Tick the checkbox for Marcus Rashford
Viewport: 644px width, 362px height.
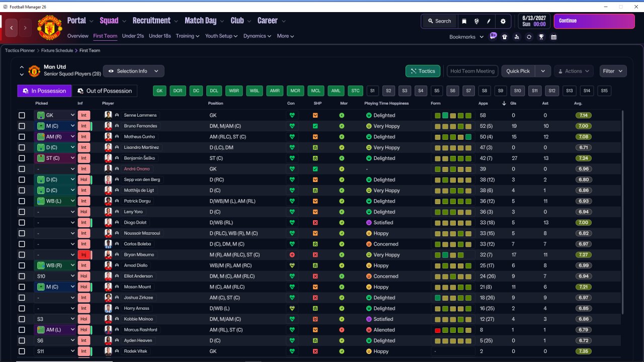click(22, 330)
